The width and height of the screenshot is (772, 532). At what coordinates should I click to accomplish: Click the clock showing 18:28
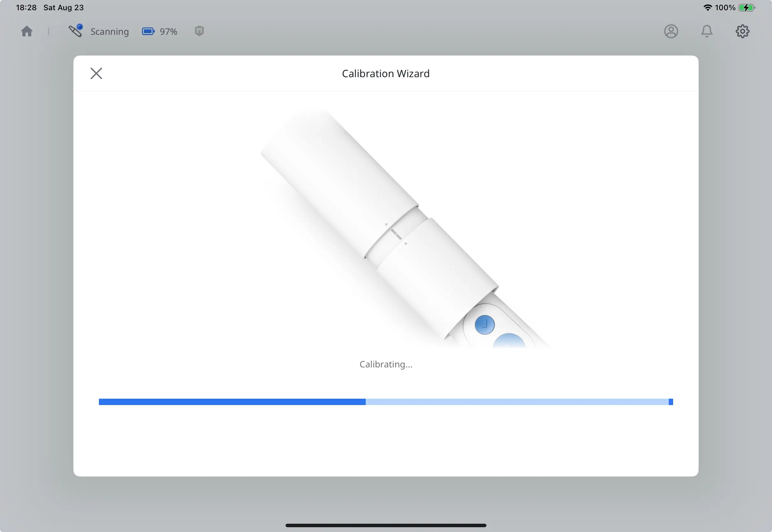[x=26, y=7]
